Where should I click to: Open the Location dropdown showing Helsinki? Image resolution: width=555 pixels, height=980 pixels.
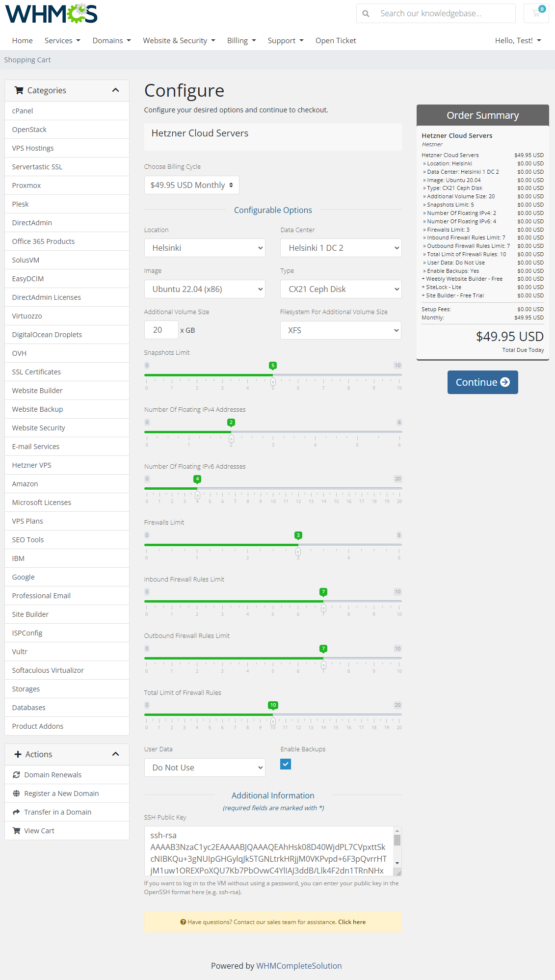(x=205, y=248)
